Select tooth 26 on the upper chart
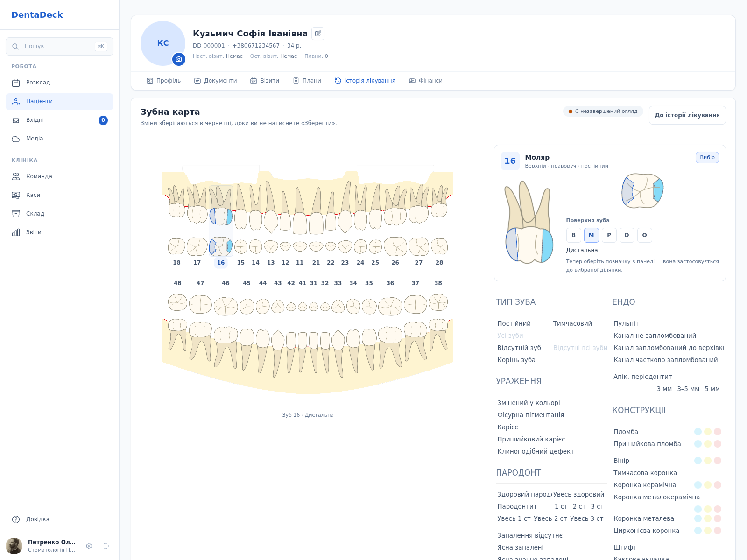 point(395,263)
